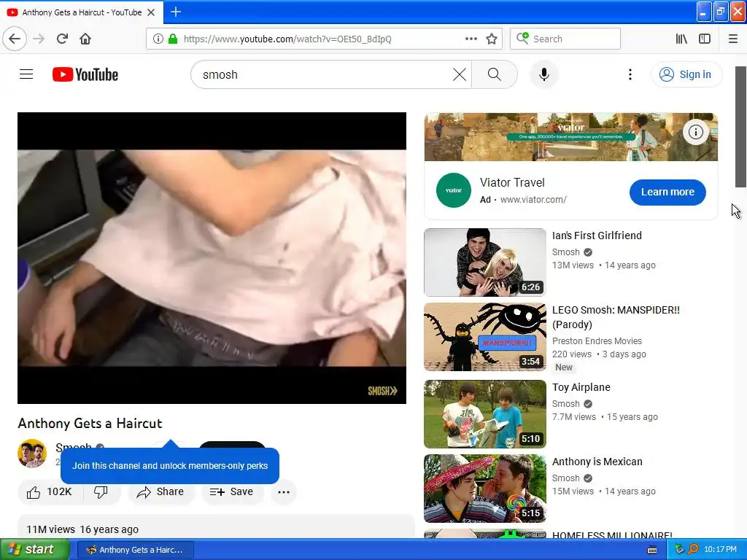The image size is (747, 560).
Task: Open the Firefox Library icon
Action: [681, 39]
